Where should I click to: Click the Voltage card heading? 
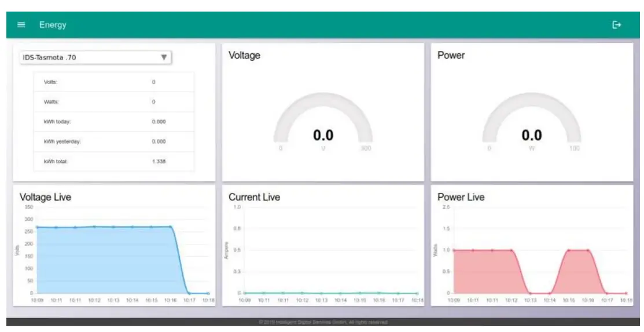(244, 55)
